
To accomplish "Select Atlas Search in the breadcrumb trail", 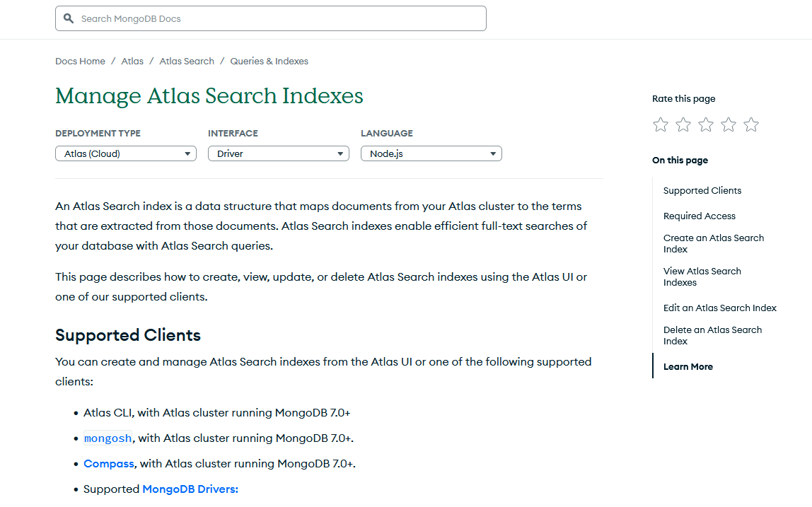I will [186, 61].
